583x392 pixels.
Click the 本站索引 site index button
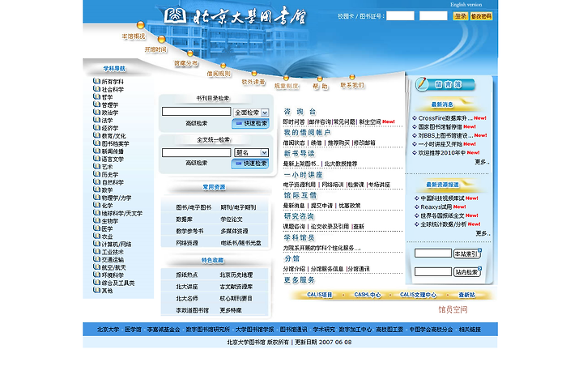point(467,254)
